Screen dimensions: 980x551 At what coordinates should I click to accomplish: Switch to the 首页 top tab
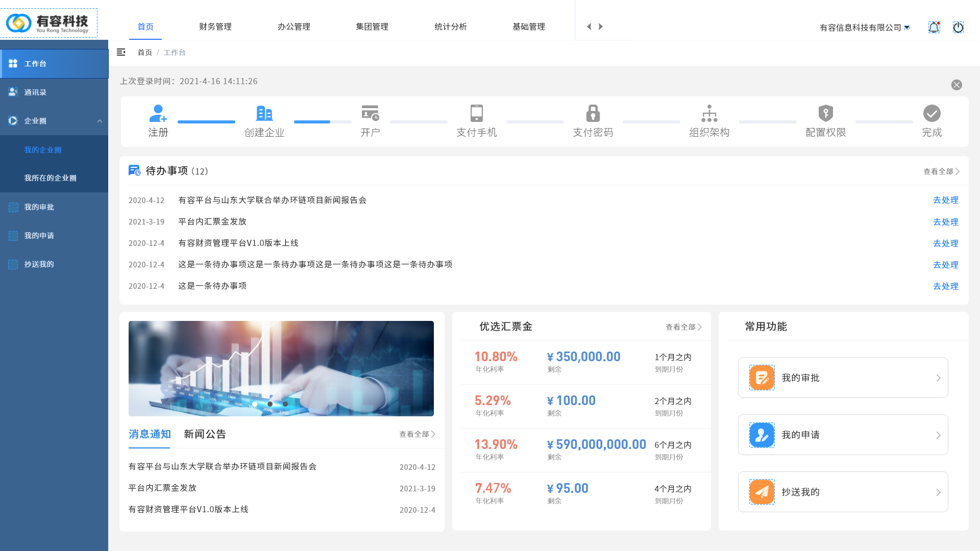145,27
